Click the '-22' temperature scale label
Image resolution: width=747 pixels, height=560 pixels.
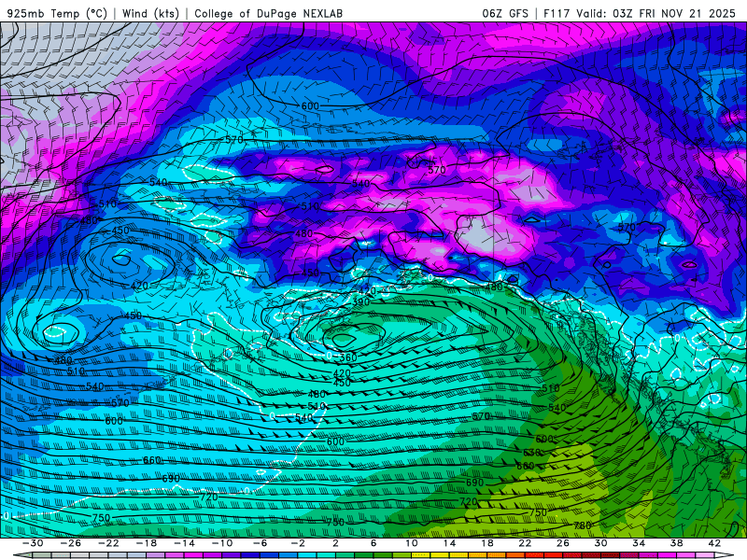108,543
